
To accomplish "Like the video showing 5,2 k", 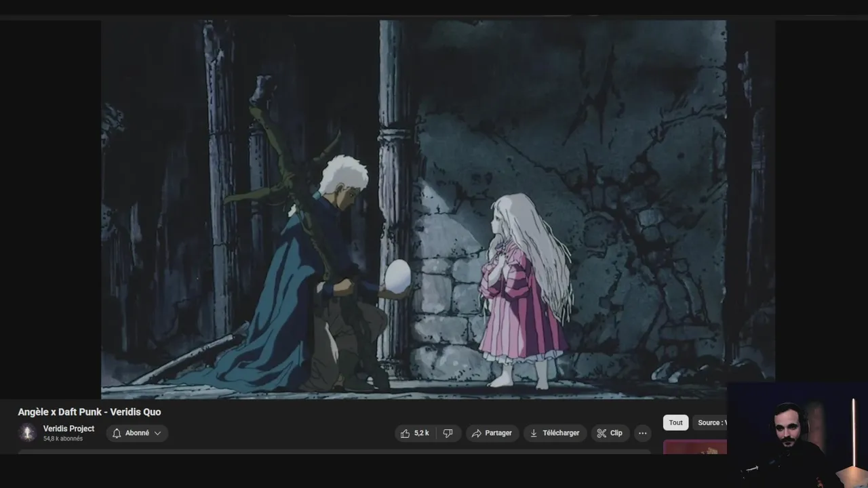I will (x=414, y=433).
